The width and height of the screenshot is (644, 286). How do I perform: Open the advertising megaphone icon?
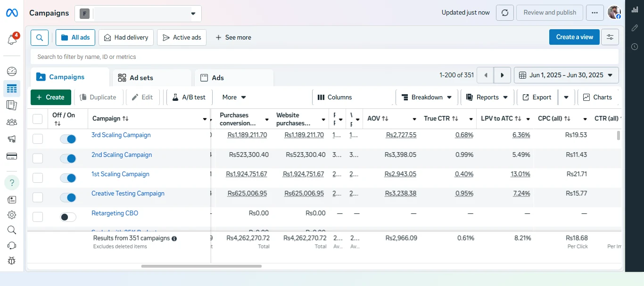pyautogui.click(x=12, y=139)
